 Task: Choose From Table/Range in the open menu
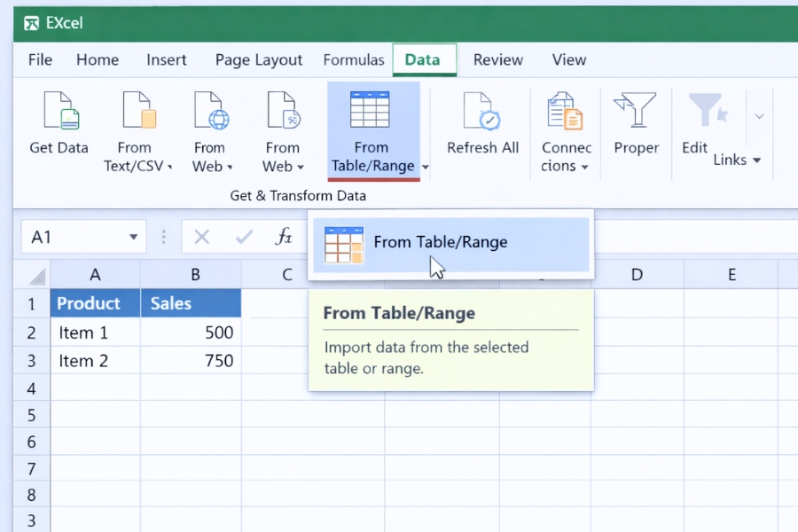point(442,241)
